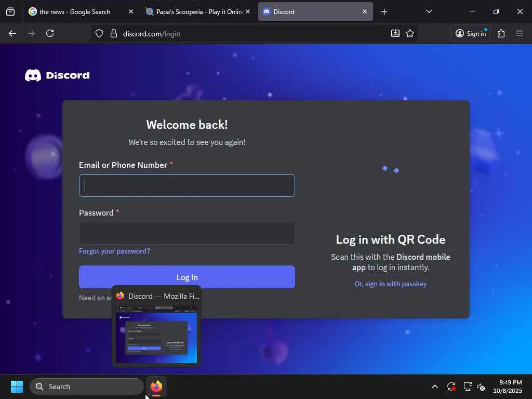
Task: Bookmark this page with the star
Action: (x=410, y=33)
